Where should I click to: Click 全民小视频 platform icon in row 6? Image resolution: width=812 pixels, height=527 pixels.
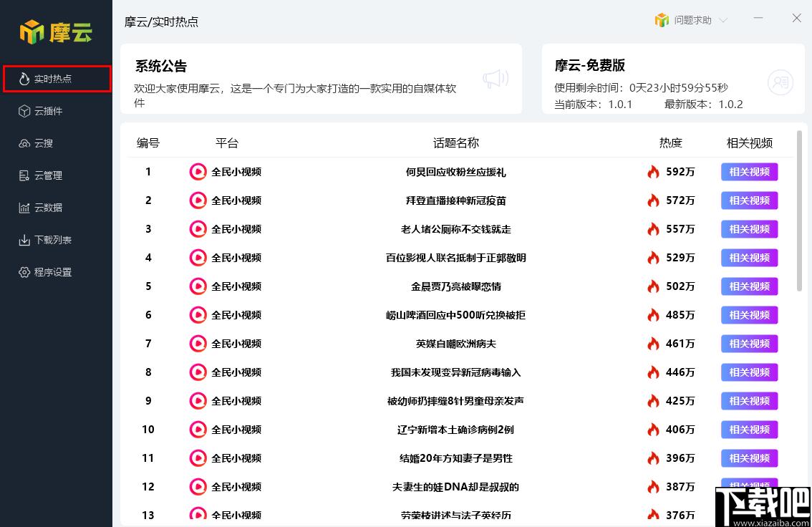198,315
